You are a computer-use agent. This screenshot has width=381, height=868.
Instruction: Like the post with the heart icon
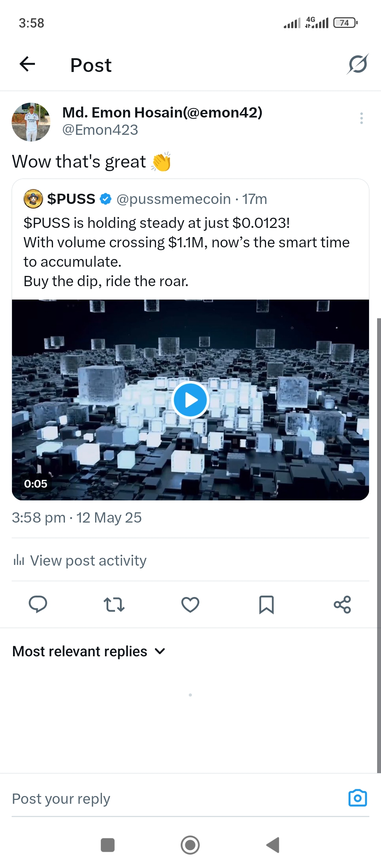(190, 604)
